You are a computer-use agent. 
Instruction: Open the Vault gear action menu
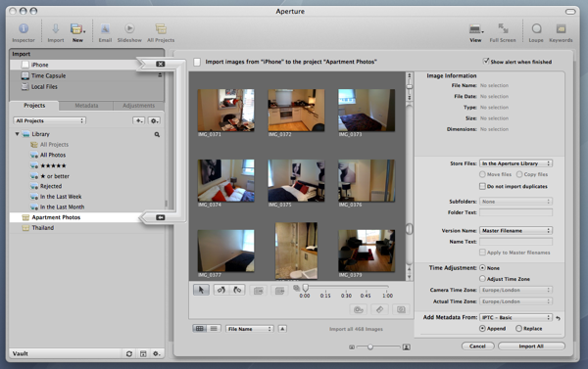pos(157,353)
